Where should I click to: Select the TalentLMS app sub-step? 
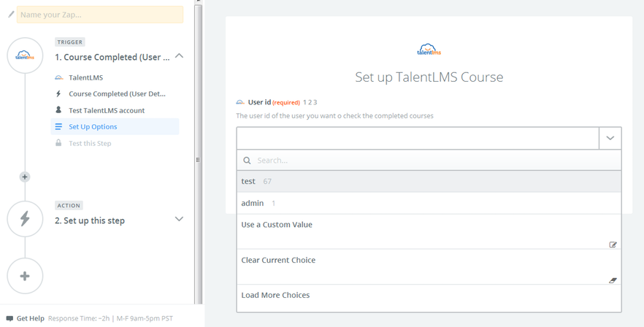coord(86,77)
